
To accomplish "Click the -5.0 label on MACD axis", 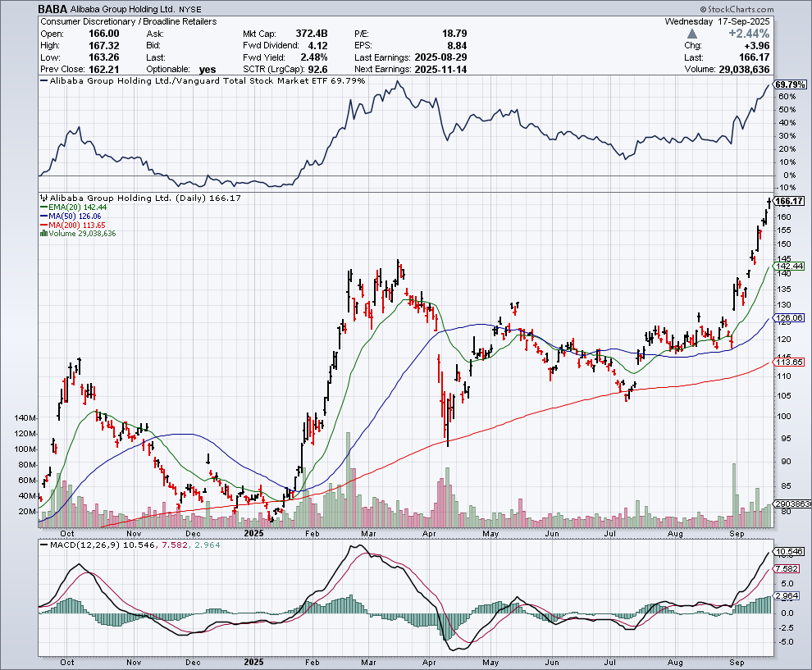I will pyautogui.click(x=786, y=642).
